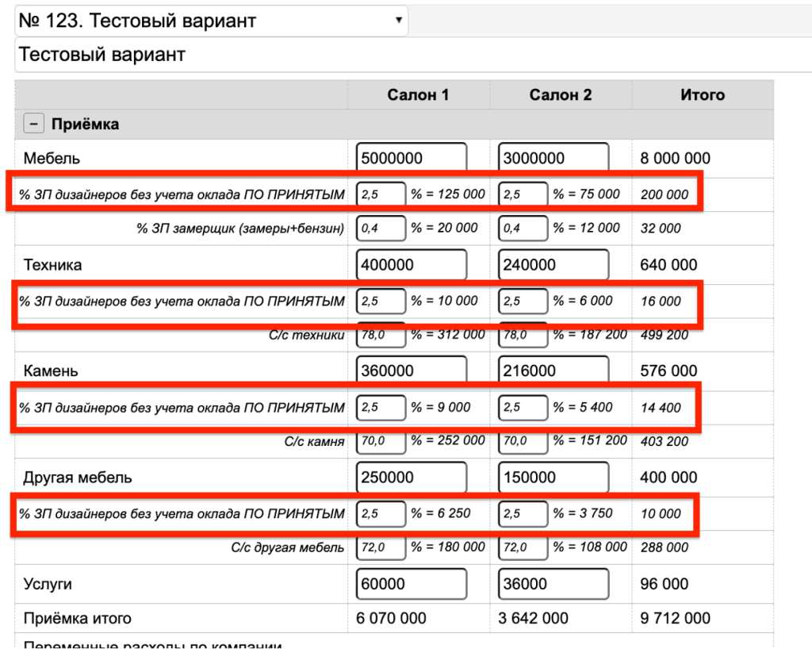Select Камень amount input for Салон 2
This screenshot has width=812, height=649.
553,371
